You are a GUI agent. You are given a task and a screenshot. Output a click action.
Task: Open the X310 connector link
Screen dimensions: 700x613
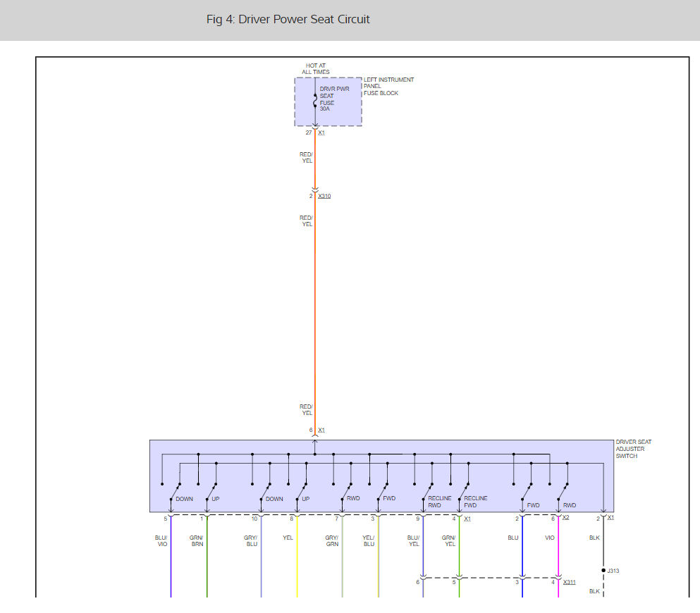(x=324, y=196)
